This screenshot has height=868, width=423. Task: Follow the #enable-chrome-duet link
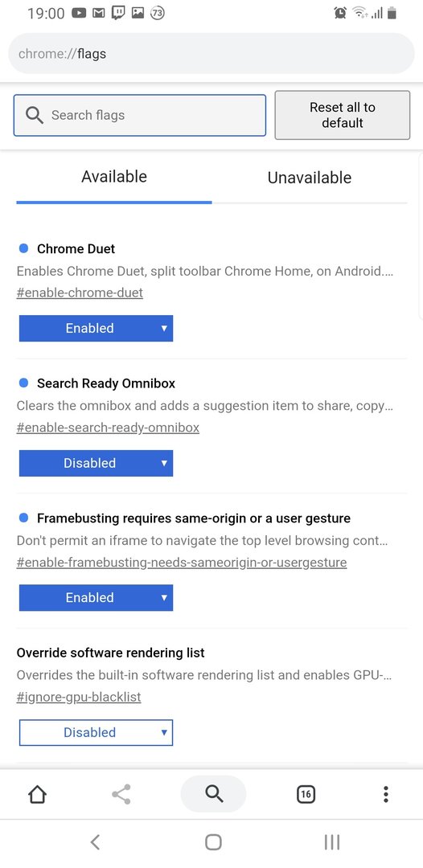80,293
